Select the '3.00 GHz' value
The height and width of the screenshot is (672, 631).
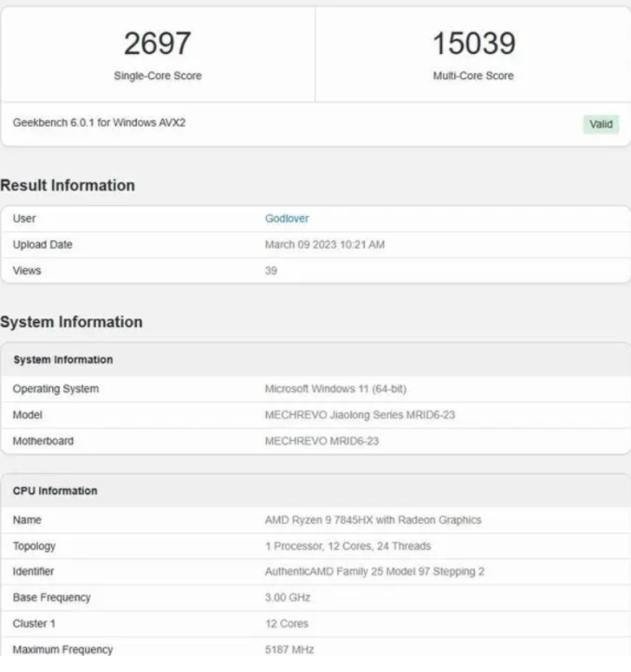click(x=288, y=598)
